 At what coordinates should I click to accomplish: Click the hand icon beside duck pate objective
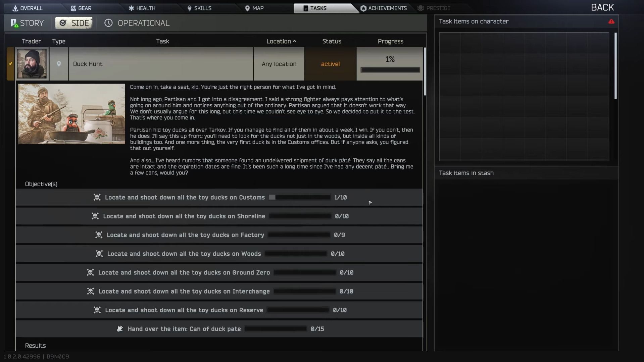(x=120, y=329)
